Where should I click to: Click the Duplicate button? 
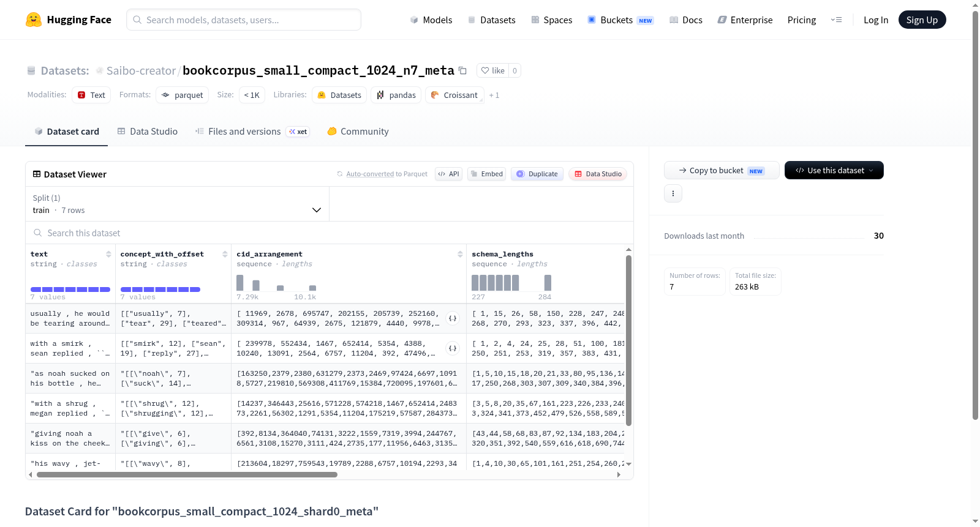[537, 174]
